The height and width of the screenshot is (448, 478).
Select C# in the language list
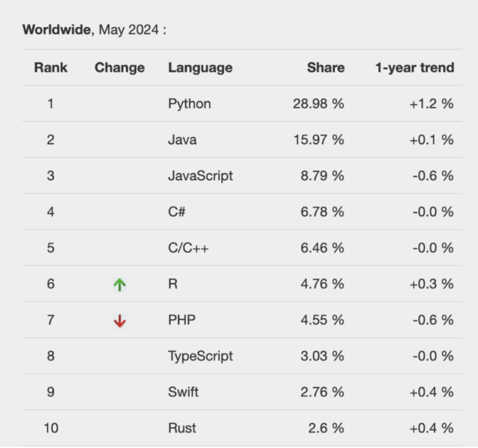[177, 211]
